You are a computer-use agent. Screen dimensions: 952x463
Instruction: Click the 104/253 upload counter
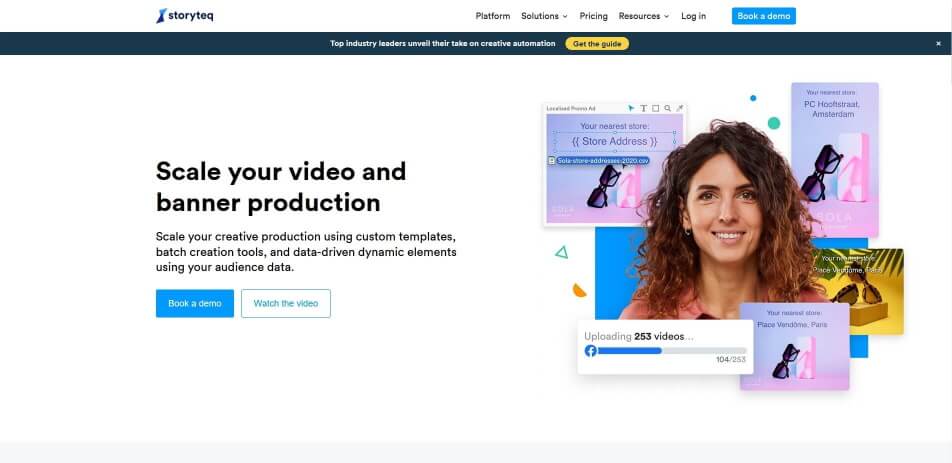pyautogui.click(x=730, y=360)
